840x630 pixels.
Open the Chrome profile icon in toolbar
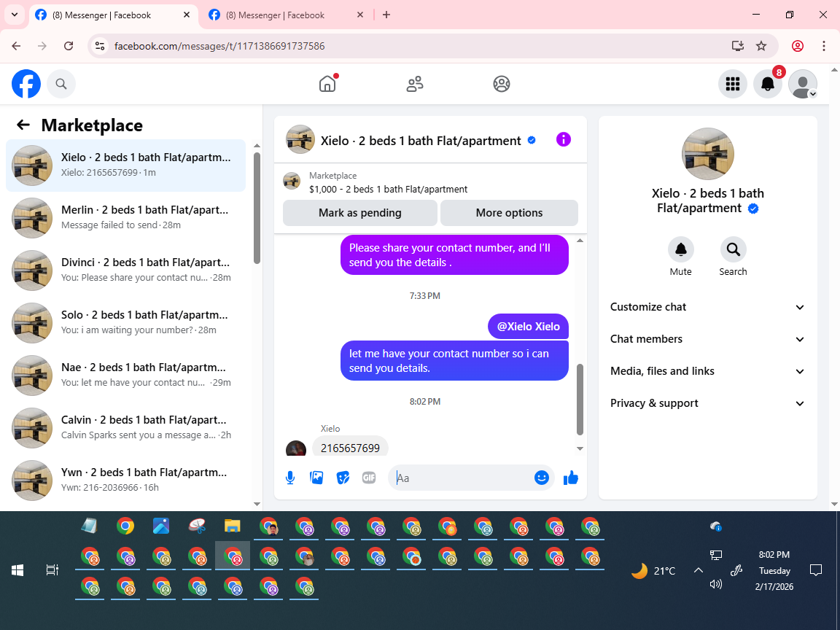click(x=798, y=46)
